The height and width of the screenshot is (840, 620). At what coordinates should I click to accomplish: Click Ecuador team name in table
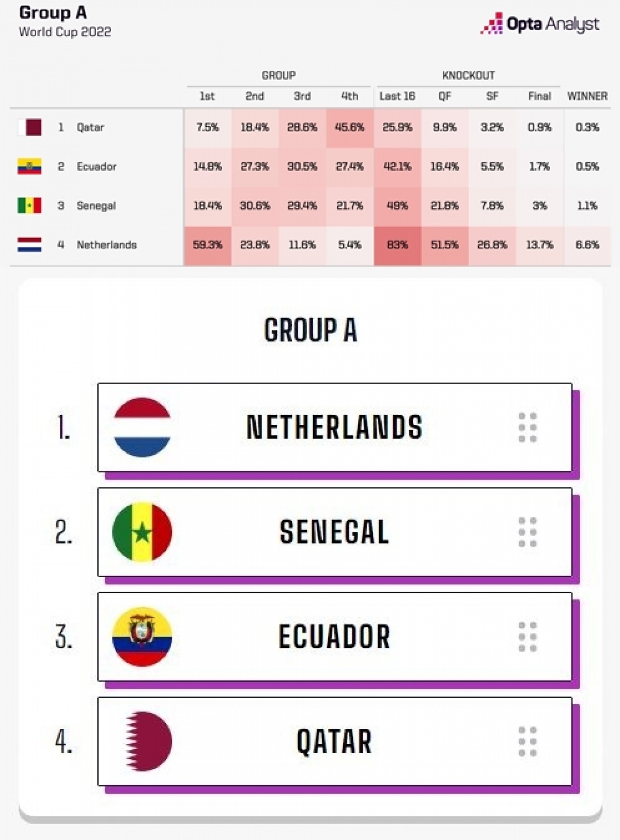pyautogui.click(x=97, y=166)
